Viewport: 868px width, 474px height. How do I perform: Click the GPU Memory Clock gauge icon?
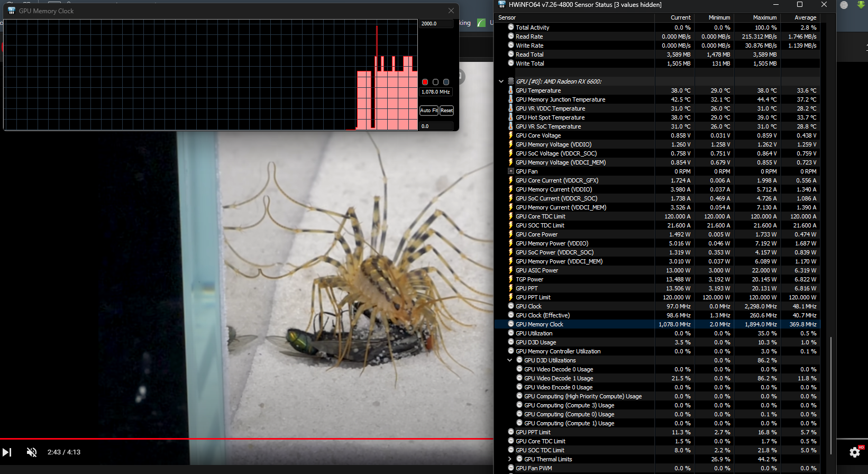pyautogui.click(x=511, y=324)
